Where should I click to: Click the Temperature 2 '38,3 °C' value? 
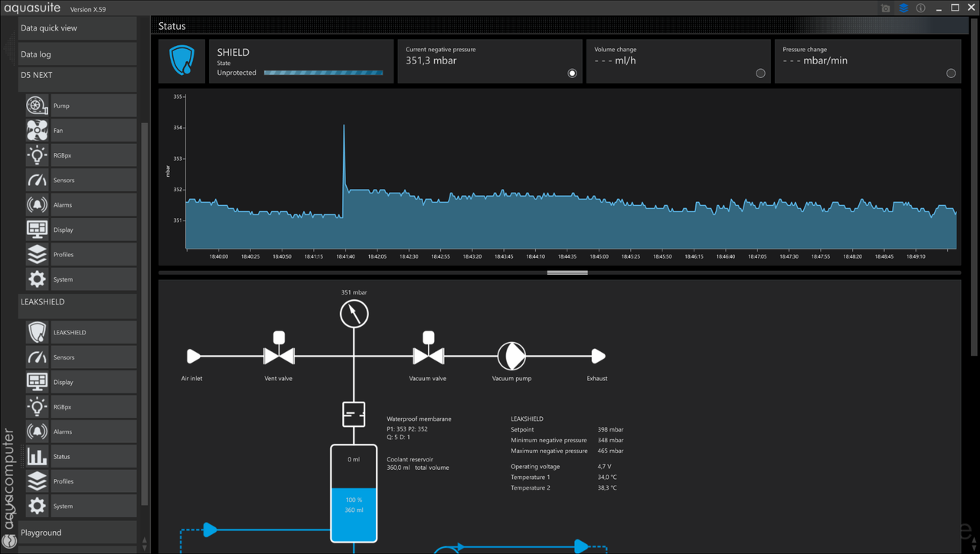coord(607,488)
